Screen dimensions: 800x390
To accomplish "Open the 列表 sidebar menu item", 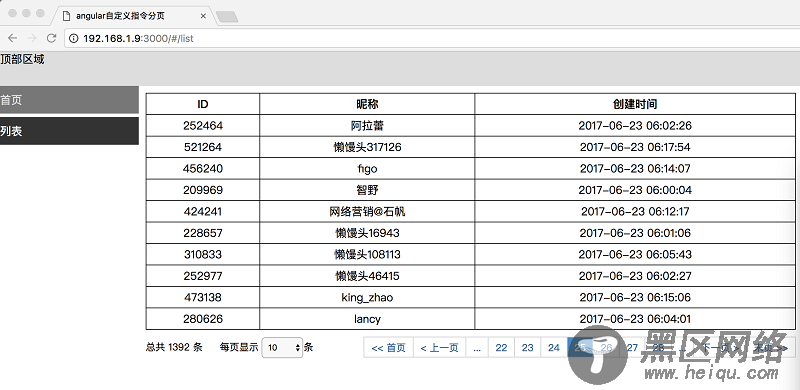I will point(69,131).
